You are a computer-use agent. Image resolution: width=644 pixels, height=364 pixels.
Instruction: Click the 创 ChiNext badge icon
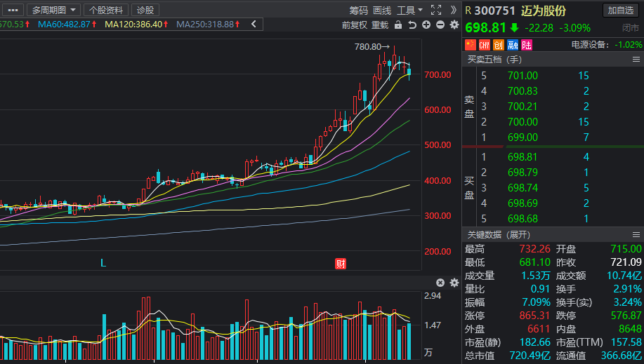pos(499,45)
